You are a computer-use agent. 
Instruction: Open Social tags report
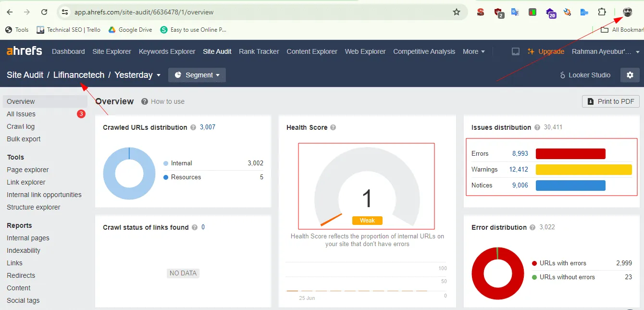(x=23, y=300)
